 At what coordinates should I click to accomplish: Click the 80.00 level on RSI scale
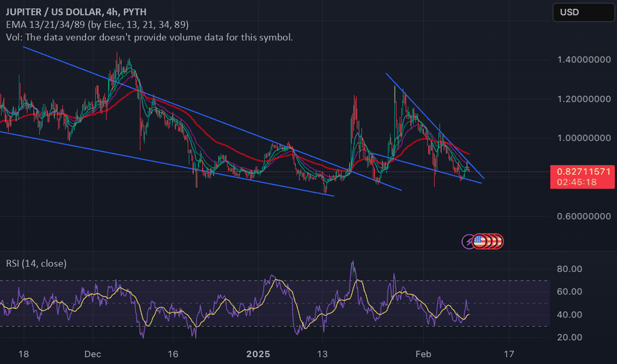(x=568, y=269)
